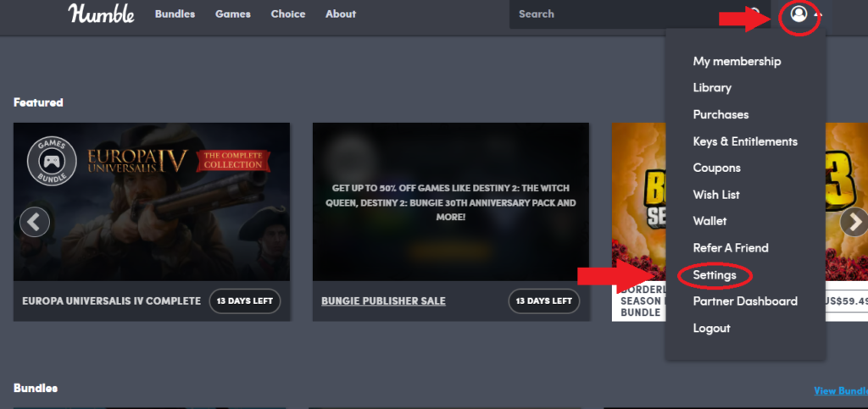
Task: Click Bungie sale 13 Days Left badge
Action: (x=544, y=301)
